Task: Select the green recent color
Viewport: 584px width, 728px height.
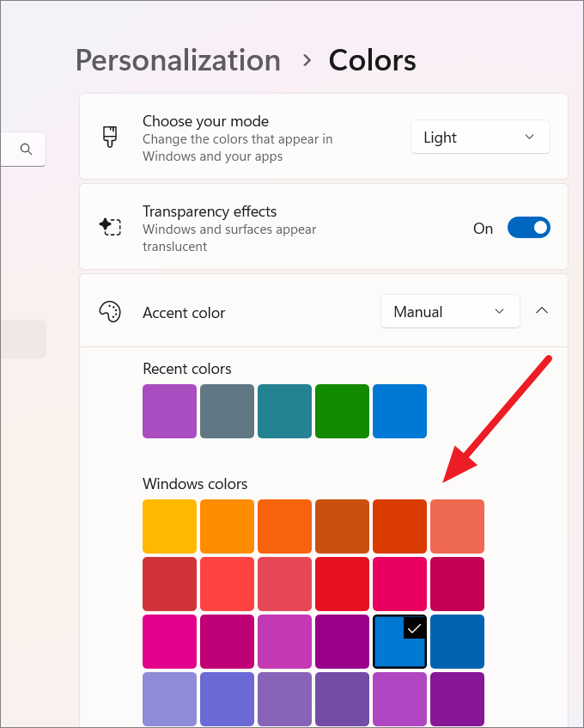Action: click(342, 411)
